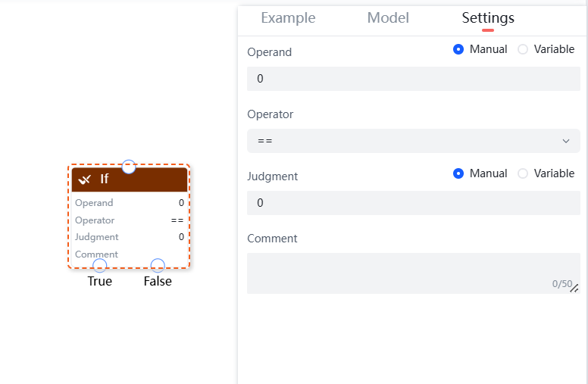This screenshot has height=384, width=588.
Task: Select Variable option for Judgment
Action: coord(523,173)
